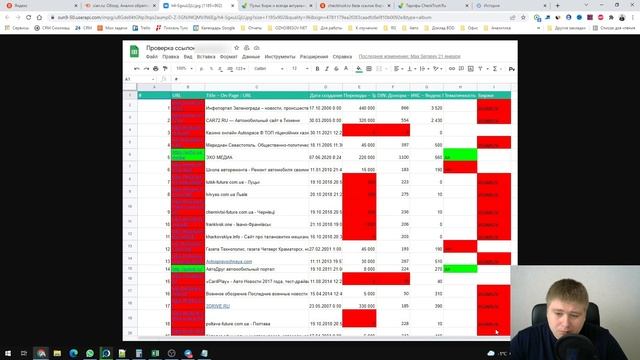The height and width of the screenshot is (360, 640).
Task: Open the Calibri font dropdown
Action: tap(269, 69)
